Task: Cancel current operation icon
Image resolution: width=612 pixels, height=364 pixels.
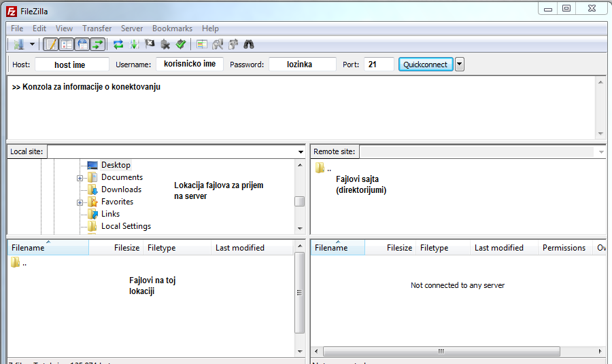Action: pyautogui.click(x=150, y=44)
